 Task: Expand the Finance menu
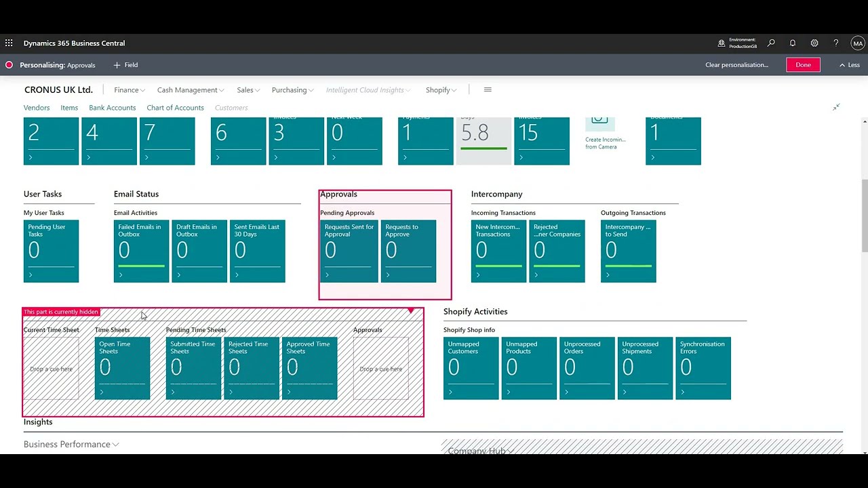click(x=130, y=90)
